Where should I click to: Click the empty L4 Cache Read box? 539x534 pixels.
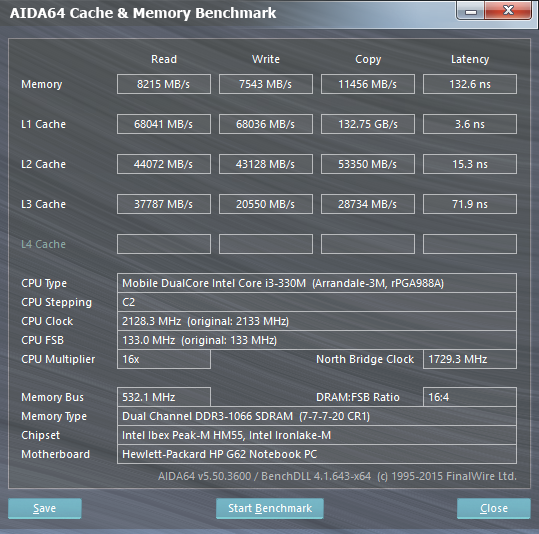click(x=164, y=244)
